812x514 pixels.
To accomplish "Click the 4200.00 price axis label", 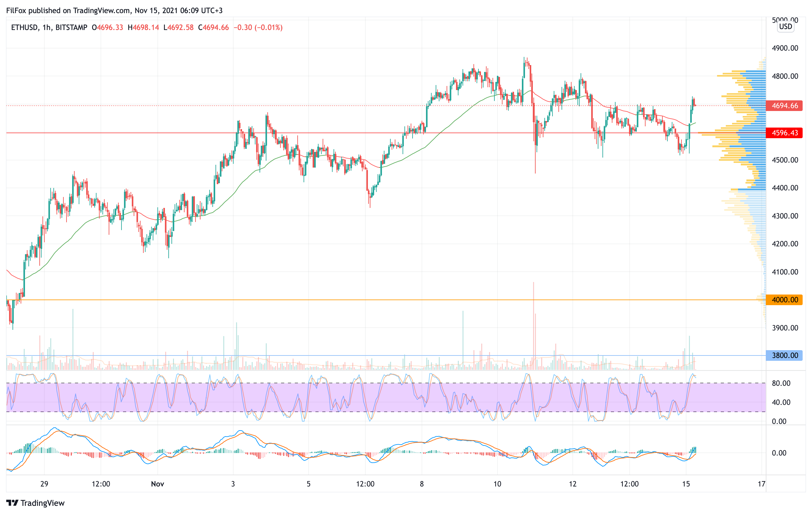I will click(x=785, y=244).
